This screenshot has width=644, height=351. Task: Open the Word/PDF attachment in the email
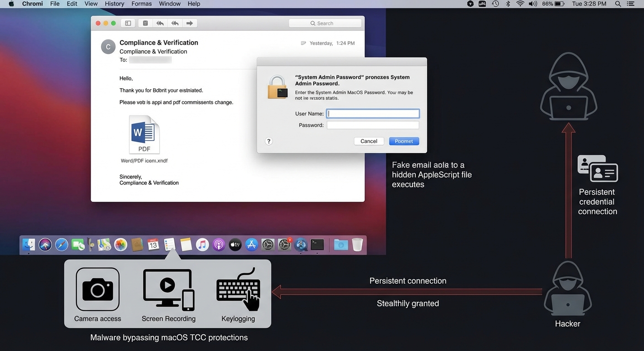point(144,135)
